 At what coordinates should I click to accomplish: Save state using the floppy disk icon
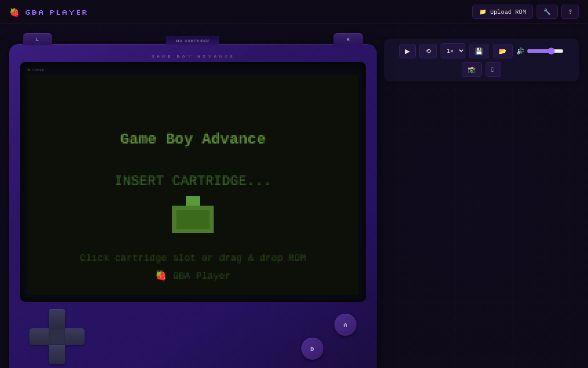click(x=479, y=51)
